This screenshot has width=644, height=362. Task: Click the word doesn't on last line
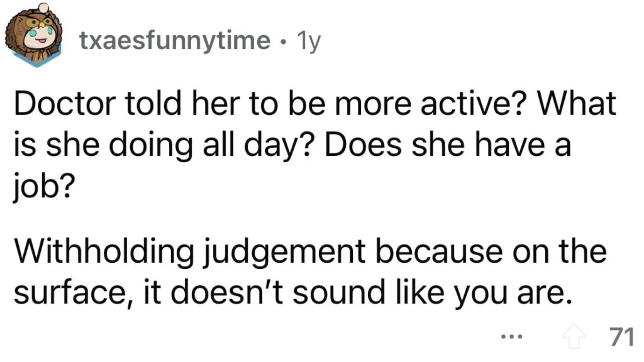[x=226, y=292]
